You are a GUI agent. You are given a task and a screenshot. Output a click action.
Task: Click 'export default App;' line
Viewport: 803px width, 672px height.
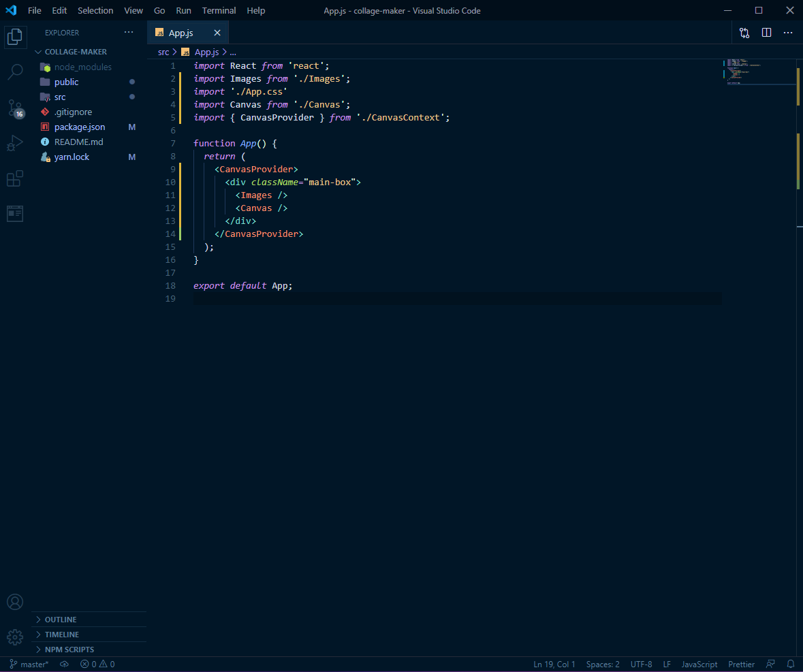click(x=242, y=285)
